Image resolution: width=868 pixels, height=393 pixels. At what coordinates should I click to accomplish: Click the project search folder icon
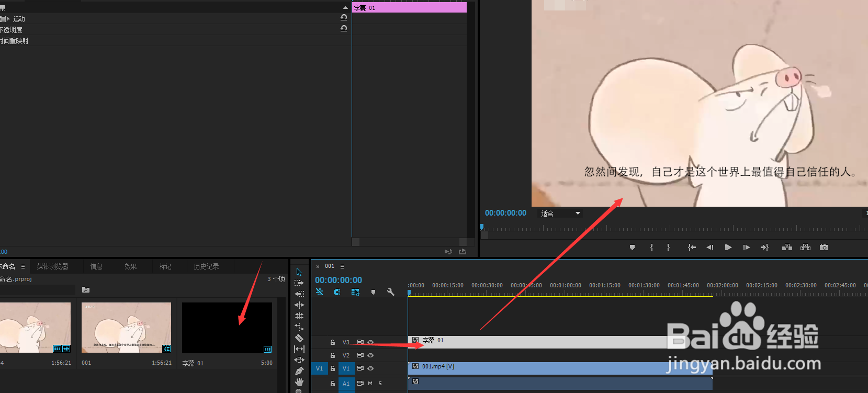coord(86,289)
